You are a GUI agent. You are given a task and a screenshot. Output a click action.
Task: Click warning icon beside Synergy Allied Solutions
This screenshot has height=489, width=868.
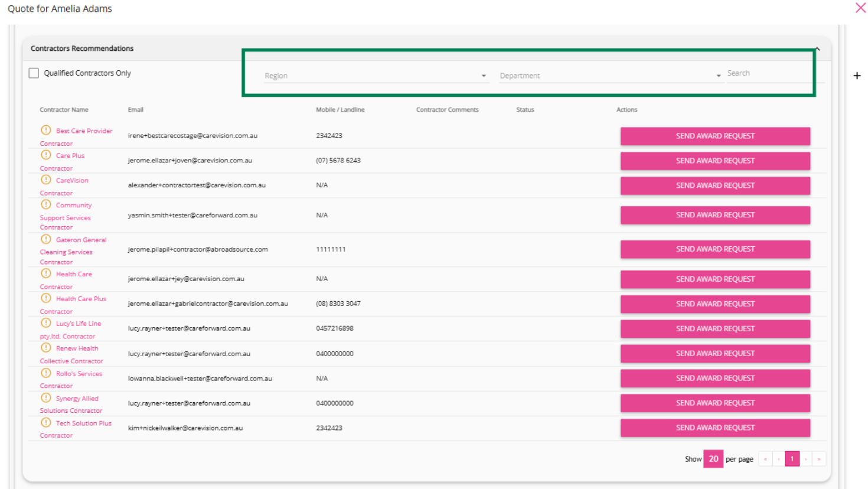(x=46, y=398)
